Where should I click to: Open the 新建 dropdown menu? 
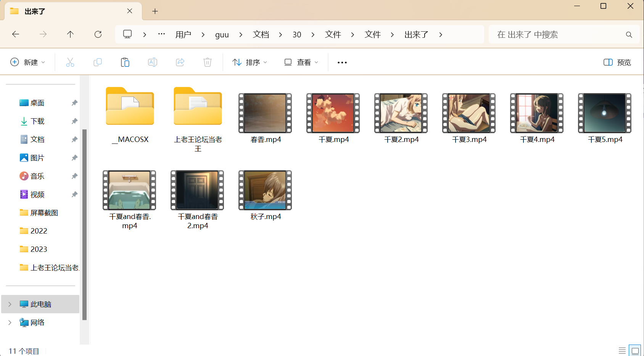tap(27, 62)
